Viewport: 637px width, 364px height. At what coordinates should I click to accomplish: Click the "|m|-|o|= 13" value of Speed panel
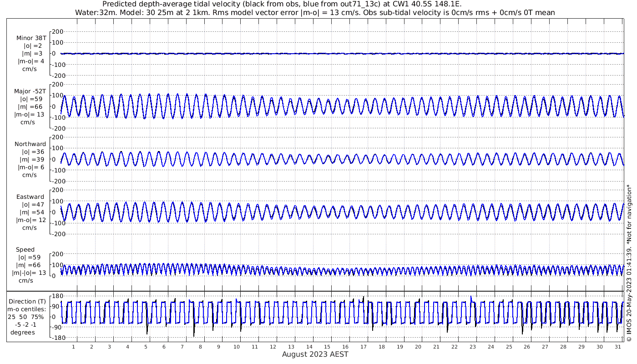tap(29, 273)
